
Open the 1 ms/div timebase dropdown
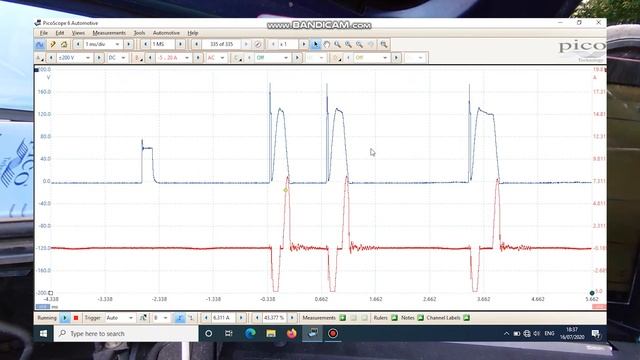(x=103, y=44)
